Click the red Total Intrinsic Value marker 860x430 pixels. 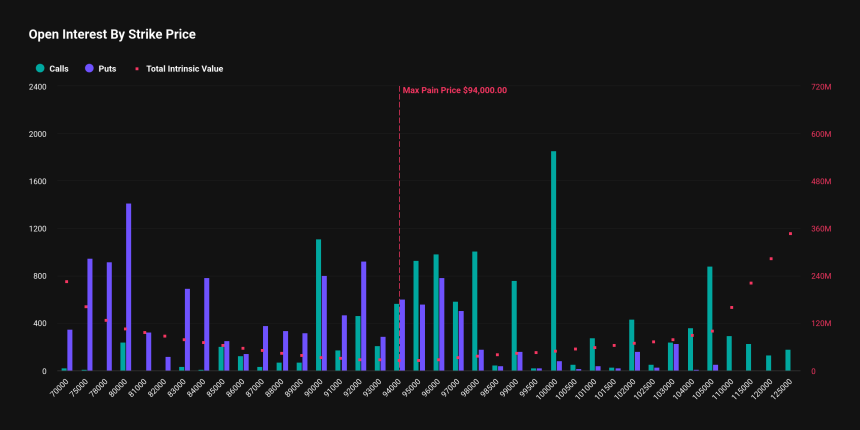137,69
